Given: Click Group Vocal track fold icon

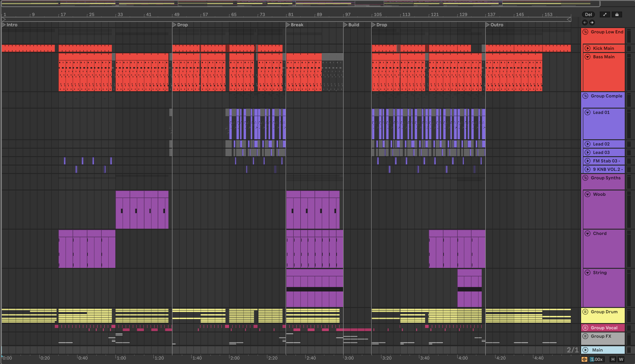Looking at the screenshot, I should tap(586, 328).
